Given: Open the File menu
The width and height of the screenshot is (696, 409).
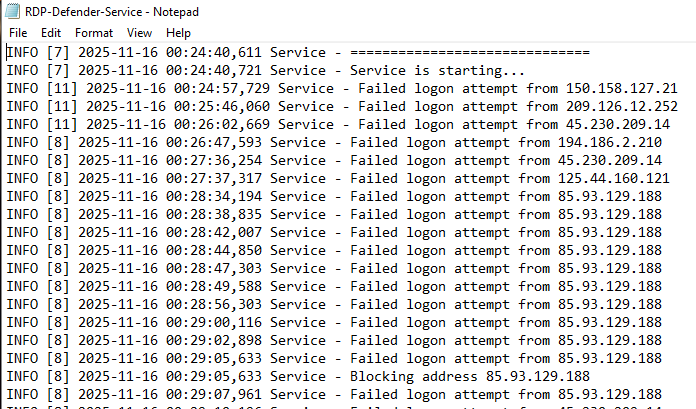Looking at the screenshot, I should [x=18, y=33].
